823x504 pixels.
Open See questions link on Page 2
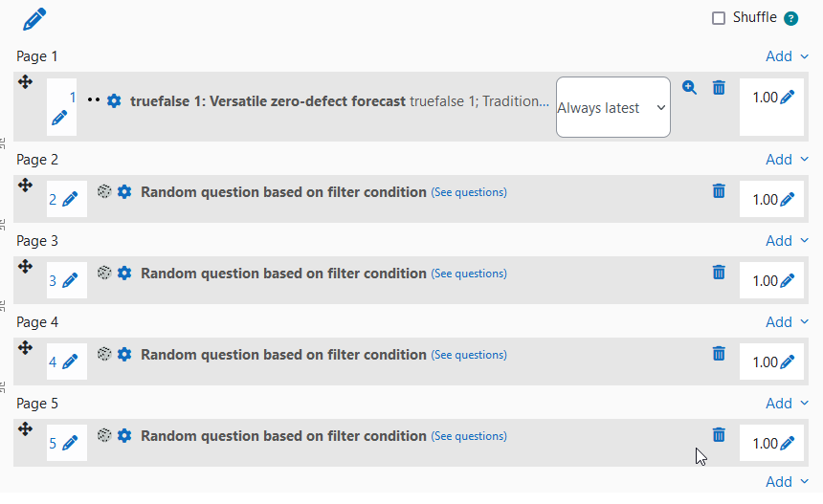coord(469,192)
